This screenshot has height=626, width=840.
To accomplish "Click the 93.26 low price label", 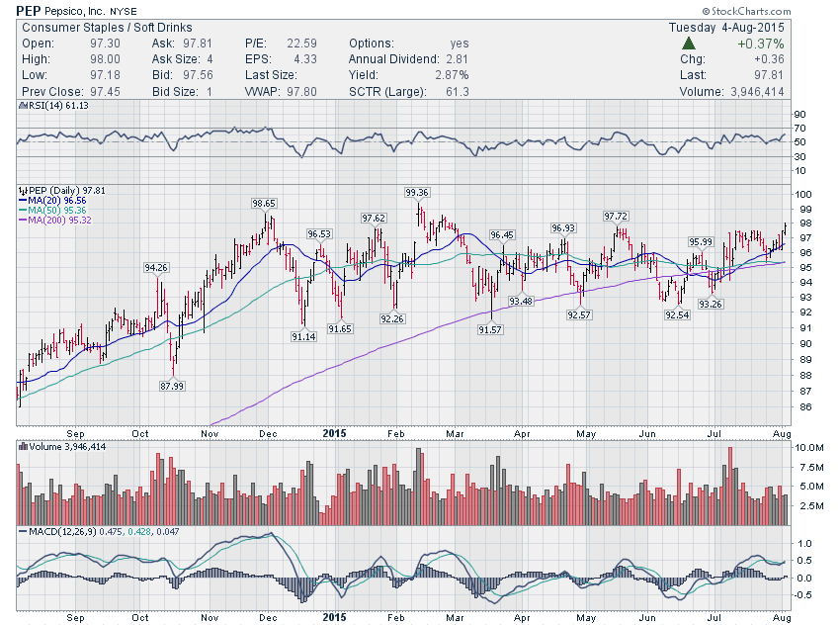I will coord(711,304).
